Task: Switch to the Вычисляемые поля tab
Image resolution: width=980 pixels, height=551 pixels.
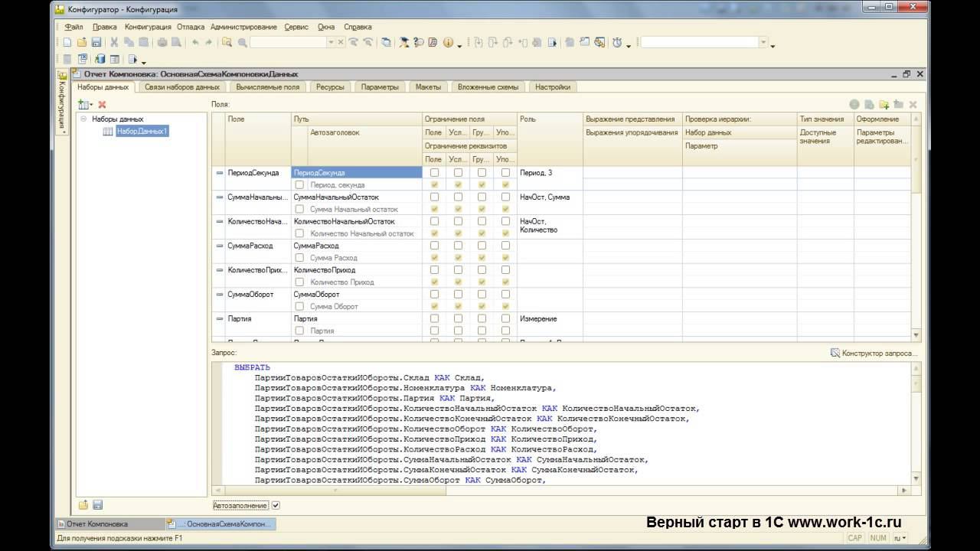Action: 267,87
